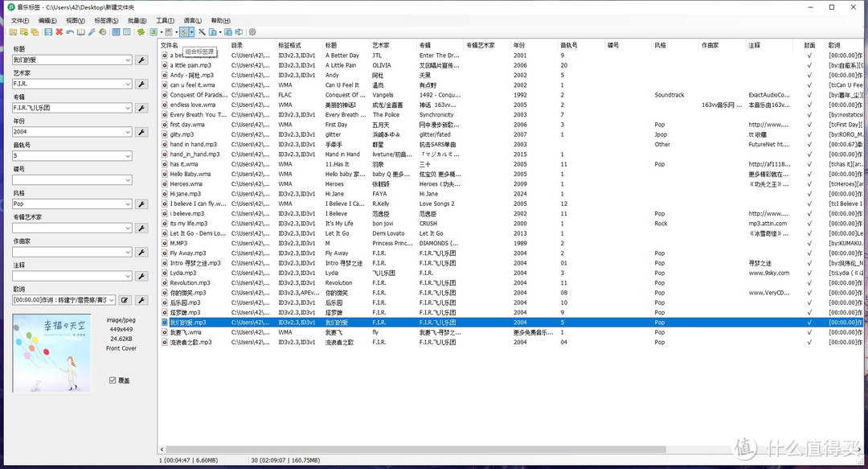Click the save tags floppy disk icon
This screenshot has height=469, width=868.
click(48, 32)
